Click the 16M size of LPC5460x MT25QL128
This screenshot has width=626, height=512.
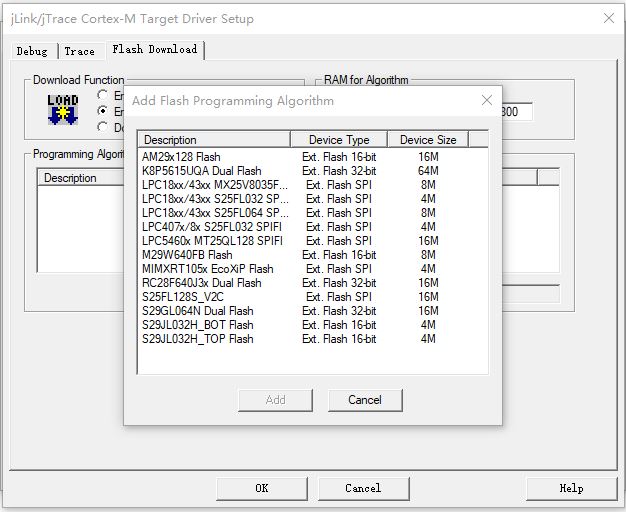428,241
